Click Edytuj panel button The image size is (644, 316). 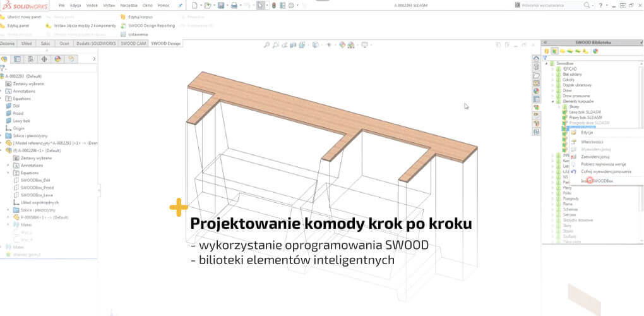(x=15, y=25)
